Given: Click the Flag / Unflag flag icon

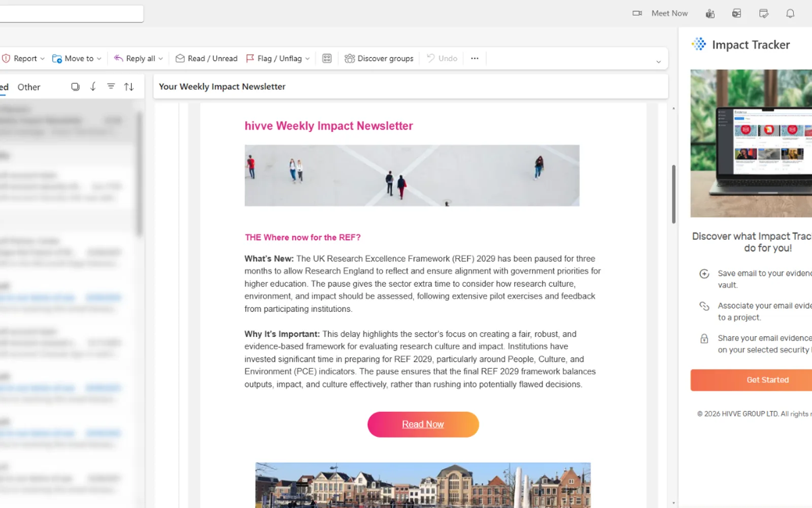Looking at the screenshot, I should [250, 58].
